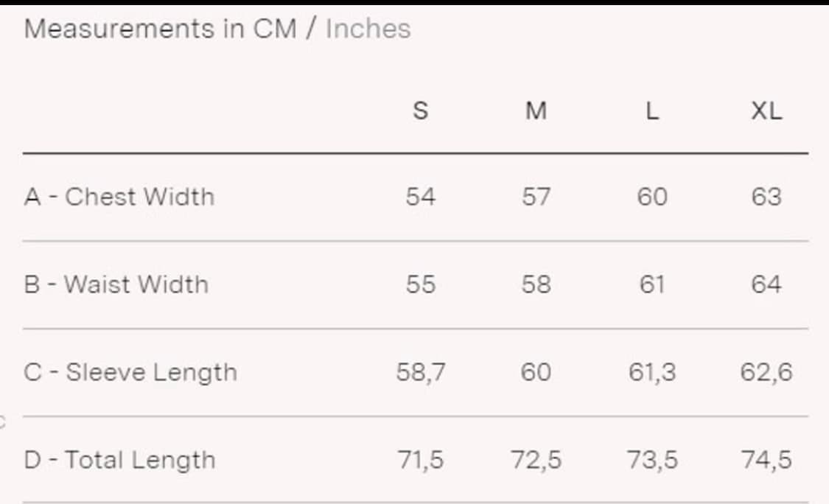Select the CM measurement unit

pos(274,29)
